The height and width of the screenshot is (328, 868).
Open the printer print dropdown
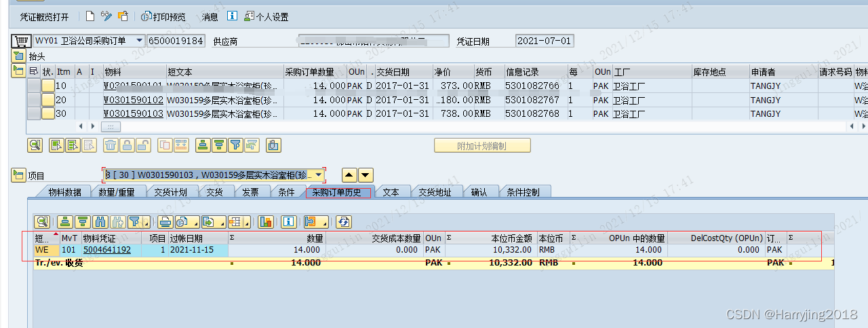coord(165,221)
